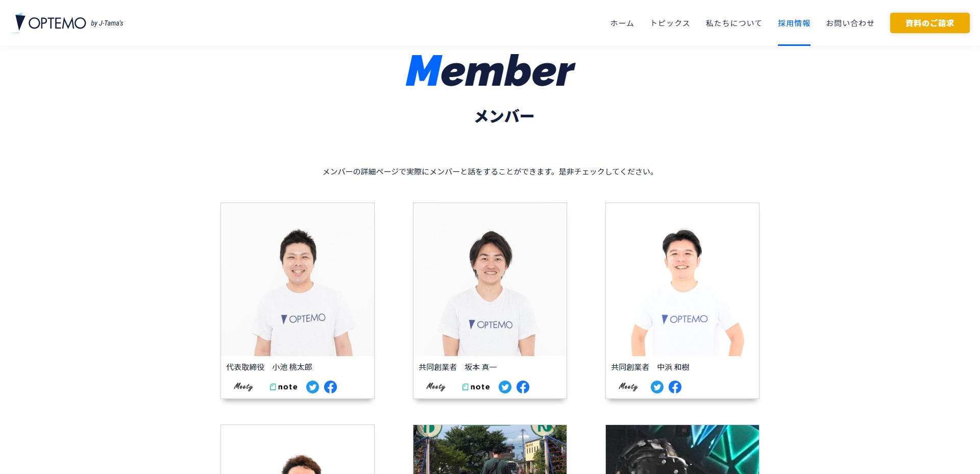This screenshot has width=980, height=474.
Task: Open 坂本 真一's Meety icon
Action: [436, 387]
